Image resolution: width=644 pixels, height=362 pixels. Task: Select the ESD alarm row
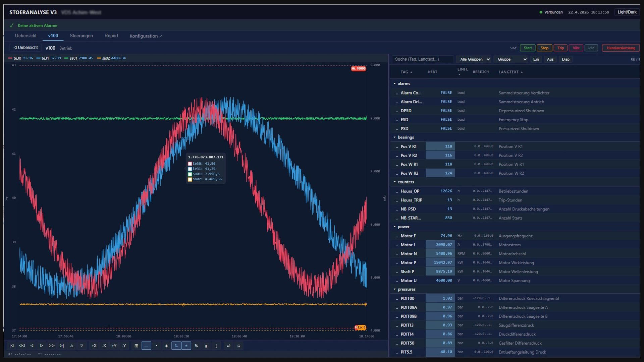click(515, 119)
